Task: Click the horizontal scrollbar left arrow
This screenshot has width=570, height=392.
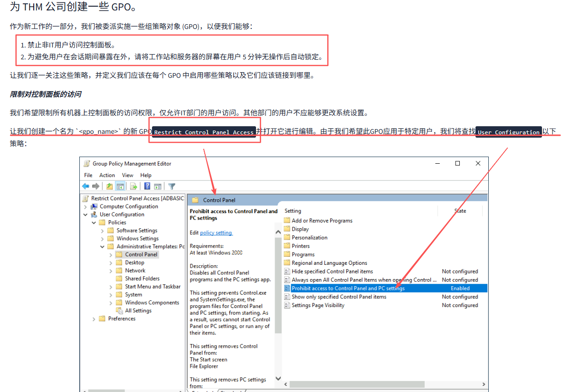Action: tap(286, 384)
